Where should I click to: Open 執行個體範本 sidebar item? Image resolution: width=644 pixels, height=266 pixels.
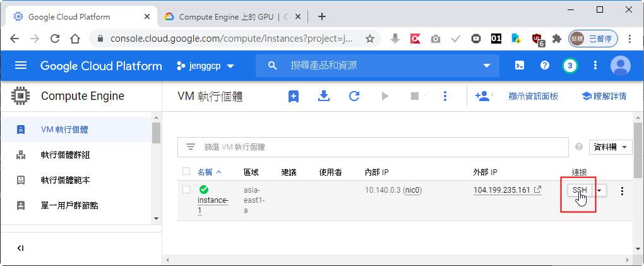[x=76, y=180]
